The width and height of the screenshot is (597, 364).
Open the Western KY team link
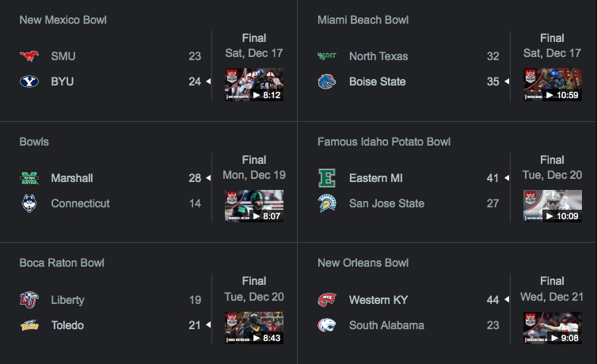pyautogui.click(x=380, y=300)
